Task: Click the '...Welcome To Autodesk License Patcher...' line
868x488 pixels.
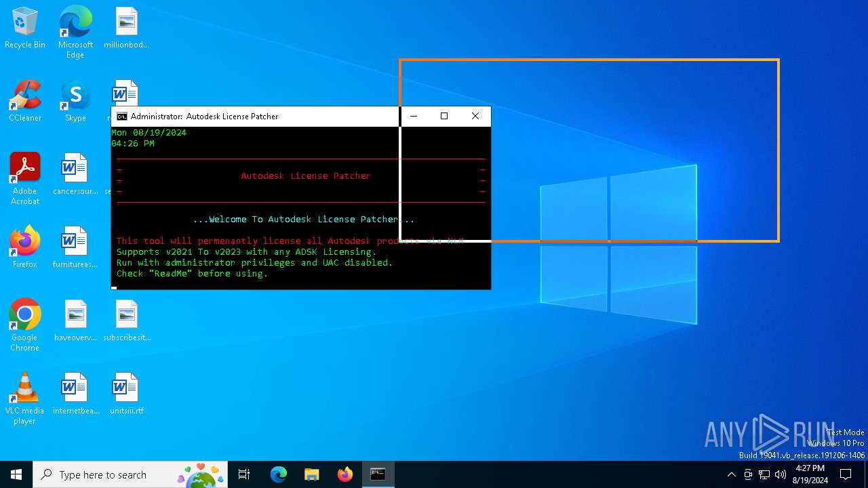Action: point(303,220)
